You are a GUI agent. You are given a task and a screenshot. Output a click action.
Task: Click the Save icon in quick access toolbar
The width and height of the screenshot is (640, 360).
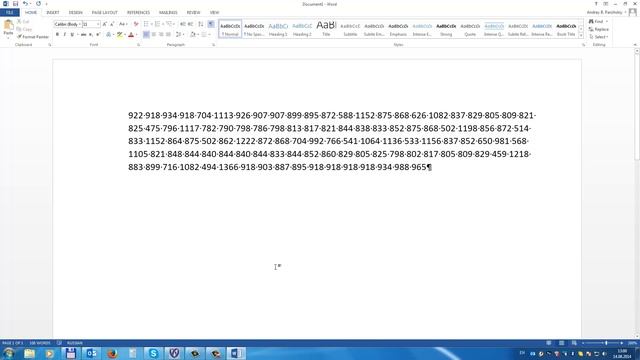15,4
